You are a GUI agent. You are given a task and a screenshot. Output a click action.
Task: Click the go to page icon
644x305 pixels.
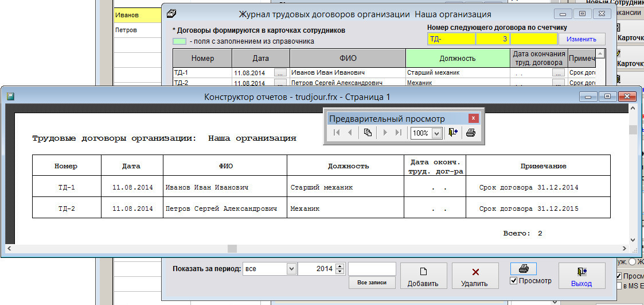point(368,133)
